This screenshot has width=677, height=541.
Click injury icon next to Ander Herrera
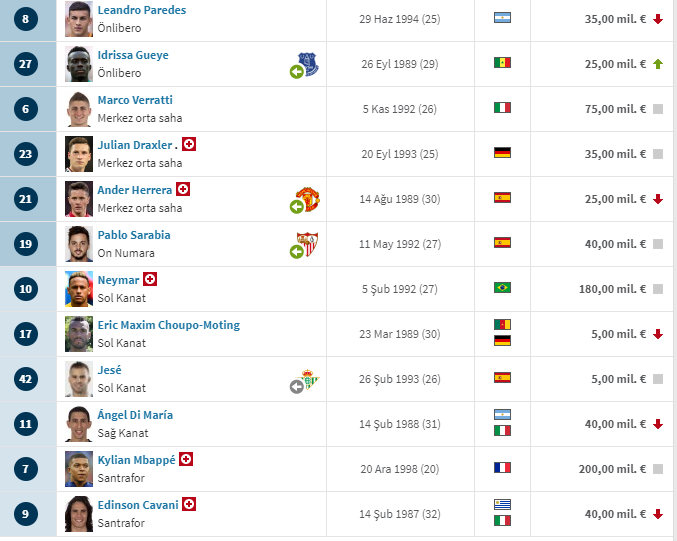[183, 189]
